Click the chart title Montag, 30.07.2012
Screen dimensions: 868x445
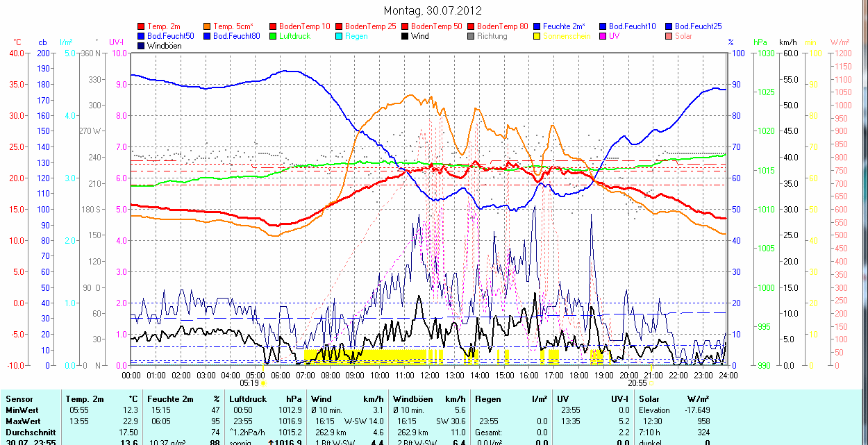click(x=433, y=11)
